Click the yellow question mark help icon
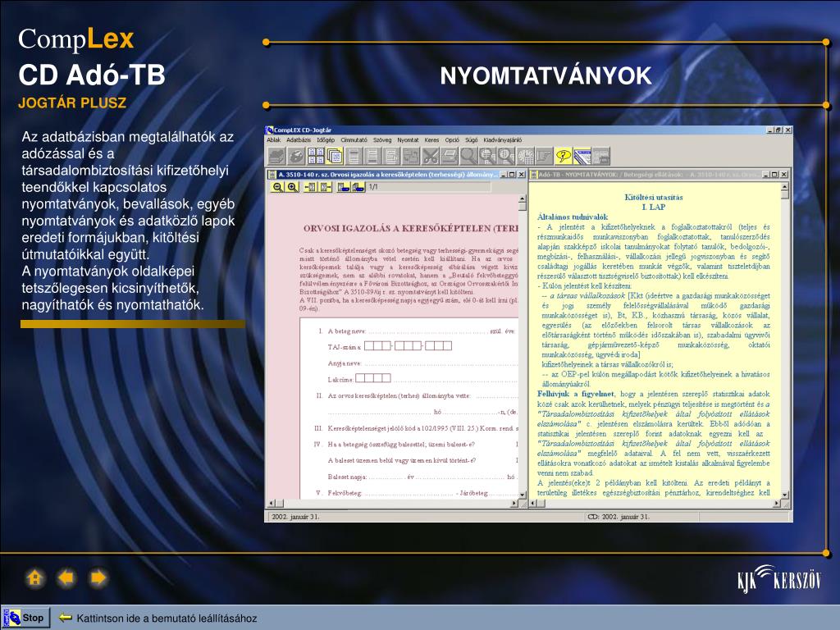 point(564,156)
